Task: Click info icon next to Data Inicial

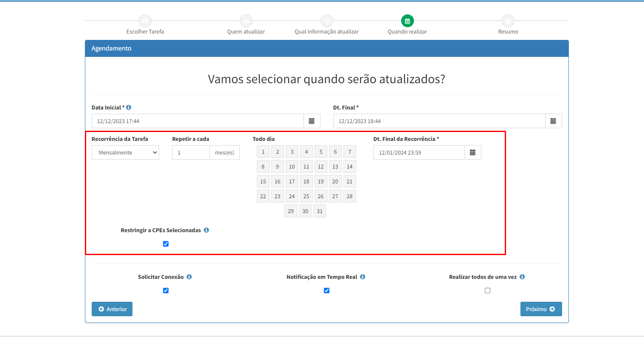Action: click(x=129, y=107)
